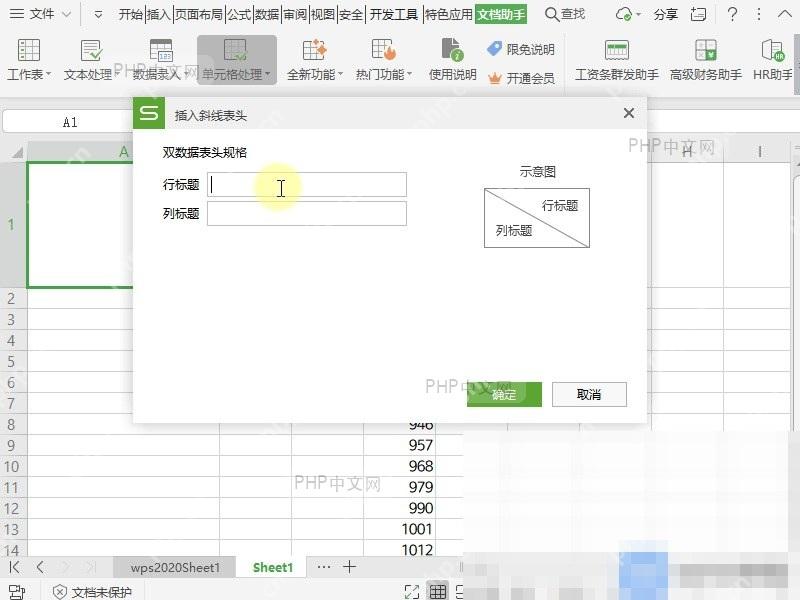Click the cell containing 1001
Viewport: 800px width, 600px height.
[x=399, y=529]
